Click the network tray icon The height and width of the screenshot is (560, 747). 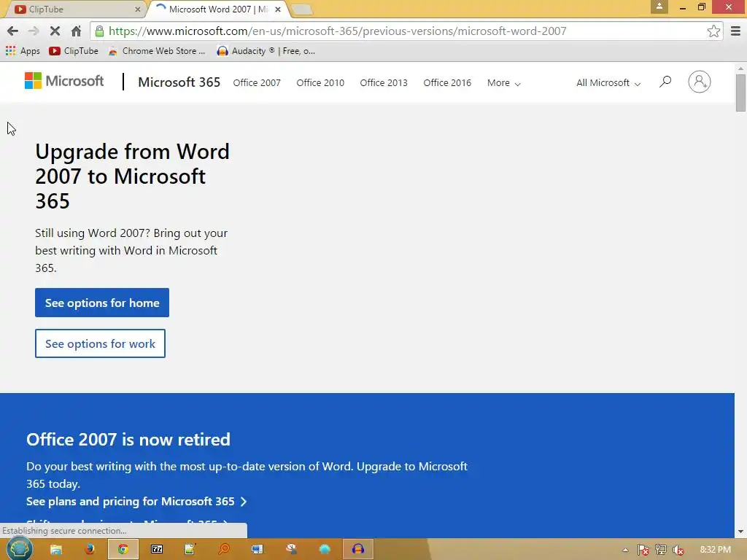tap(661, 550)
